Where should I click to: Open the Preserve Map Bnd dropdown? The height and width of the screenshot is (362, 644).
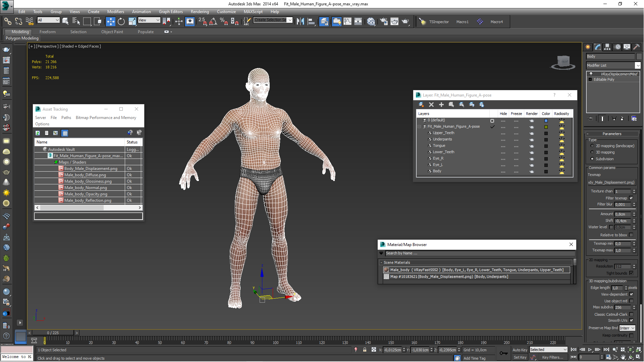tap(627, 328)
